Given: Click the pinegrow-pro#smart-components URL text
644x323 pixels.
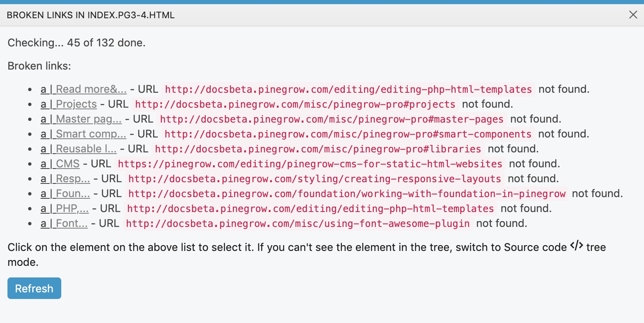Looking at the screenshot, I should [348, 134].
